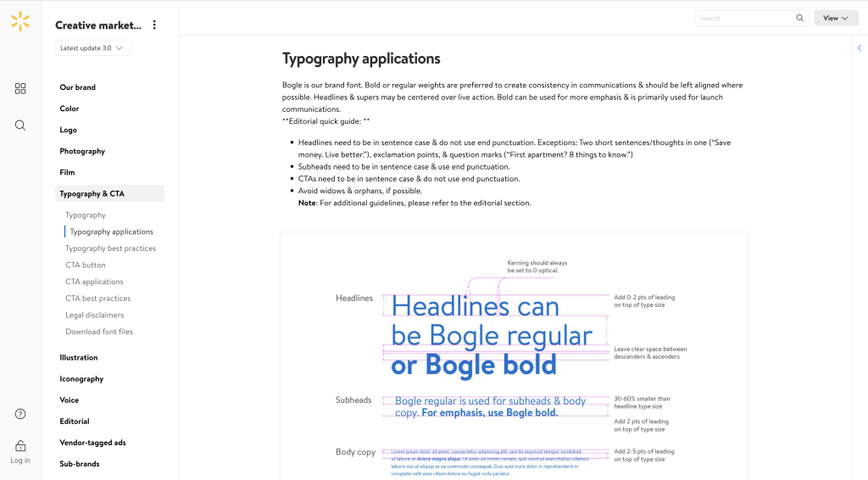This screenshot has width=868, height=480.
Task: Open the Photography section
Action: coord(82,151)
